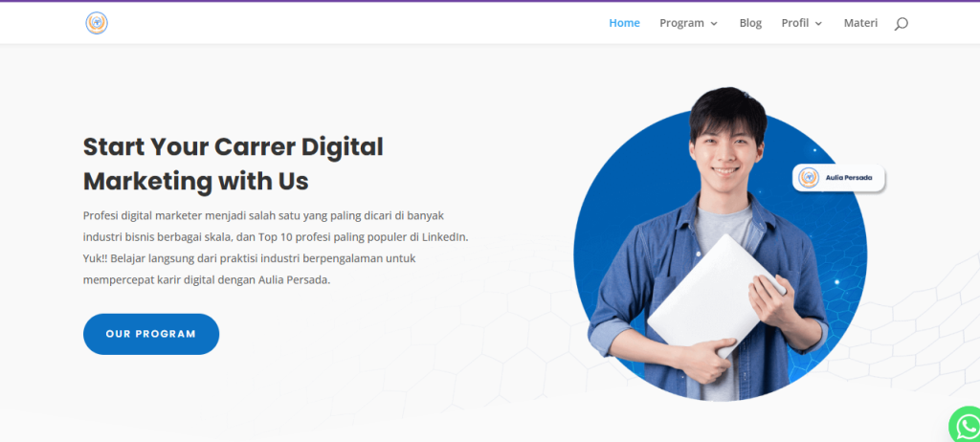Click the heading Start Your Carrer Digital Marketing
This screenshot has width=980, height=442.
coord(234,164)
